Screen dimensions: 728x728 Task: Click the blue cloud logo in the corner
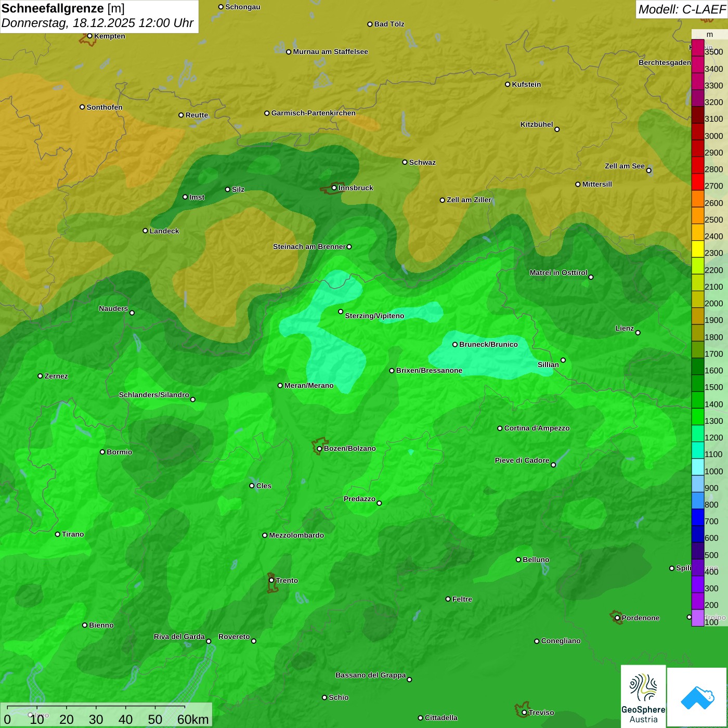coord(697,697)
